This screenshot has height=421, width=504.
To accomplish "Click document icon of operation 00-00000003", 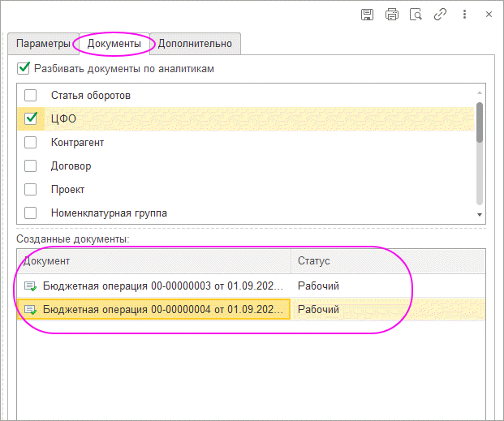I will (31, 286).
